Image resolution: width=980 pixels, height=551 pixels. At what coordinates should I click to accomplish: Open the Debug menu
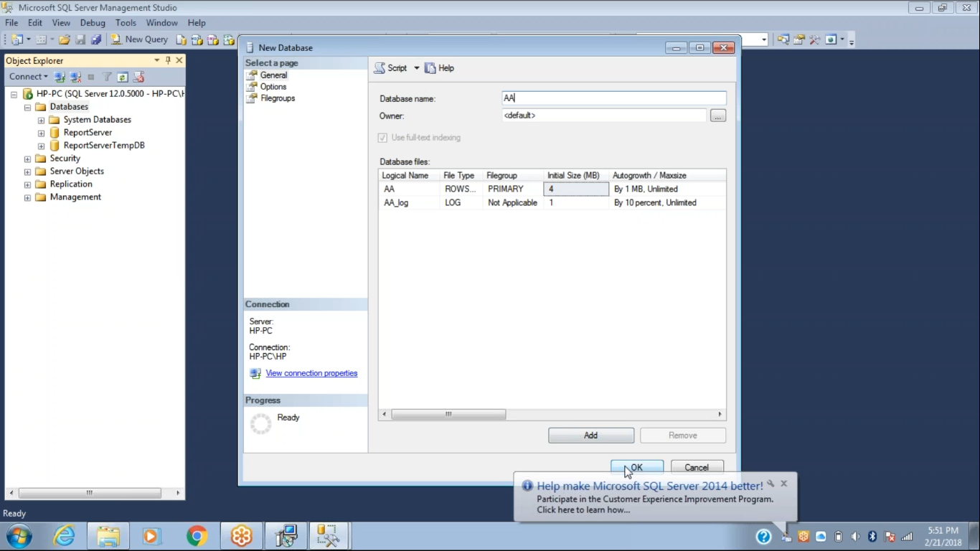[x=93, y=23]
